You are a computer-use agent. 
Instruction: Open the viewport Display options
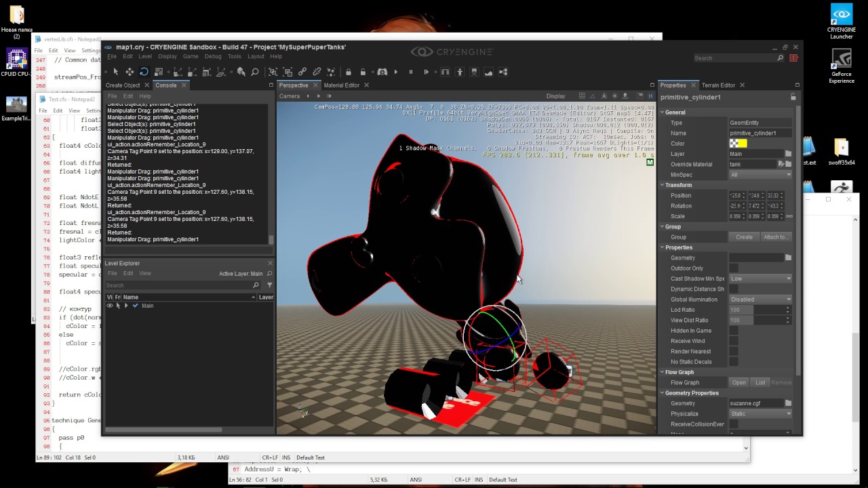tap(555, 96)
